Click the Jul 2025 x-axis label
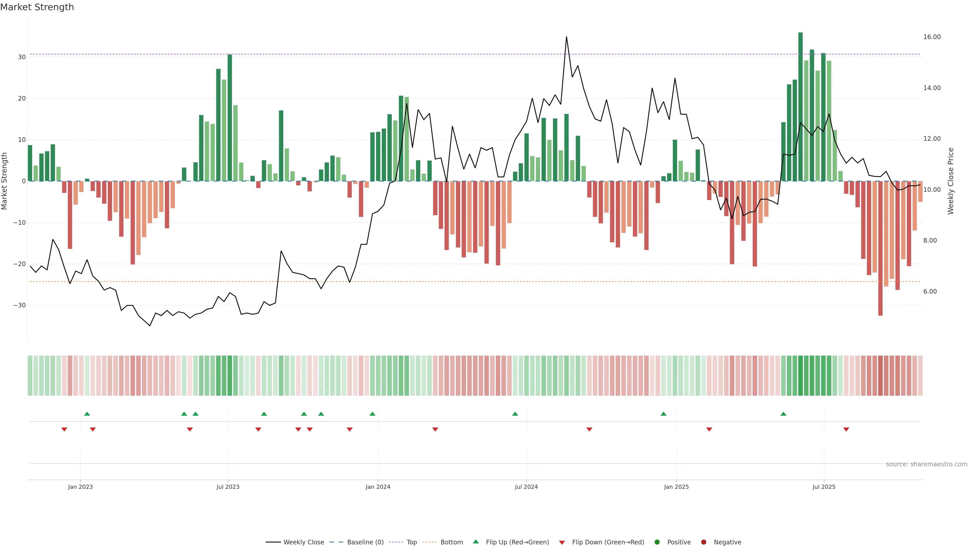The image size is (980, 551). 824,487
